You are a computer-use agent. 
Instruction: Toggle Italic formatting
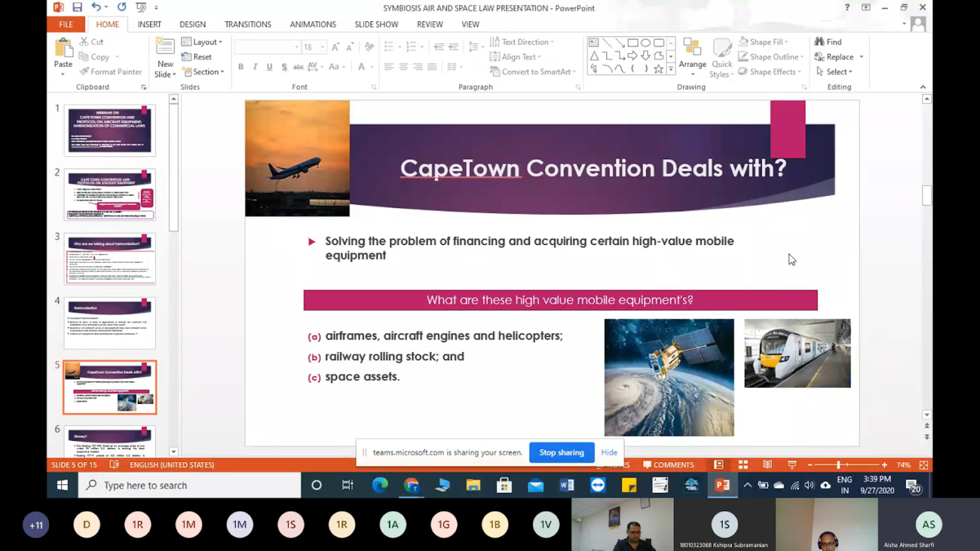pos(255,67)
